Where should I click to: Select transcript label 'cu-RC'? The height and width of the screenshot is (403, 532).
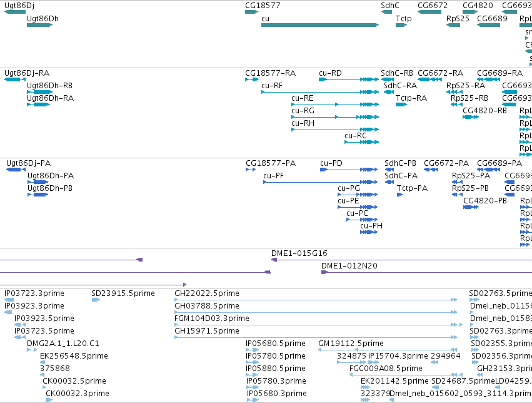[356, 136]
